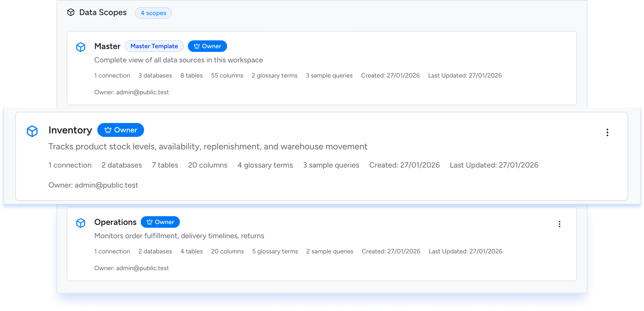Click Operations' 5 glossary terms stat
644x311 pixels.
click(x=275, y=252)
